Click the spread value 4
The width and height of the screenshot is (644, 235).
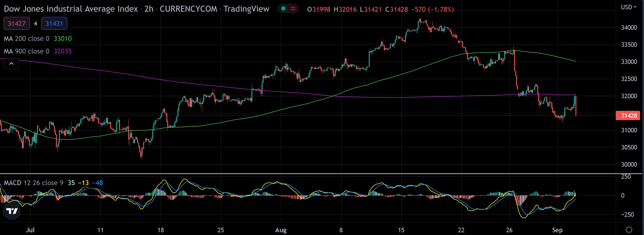(35, 23)
